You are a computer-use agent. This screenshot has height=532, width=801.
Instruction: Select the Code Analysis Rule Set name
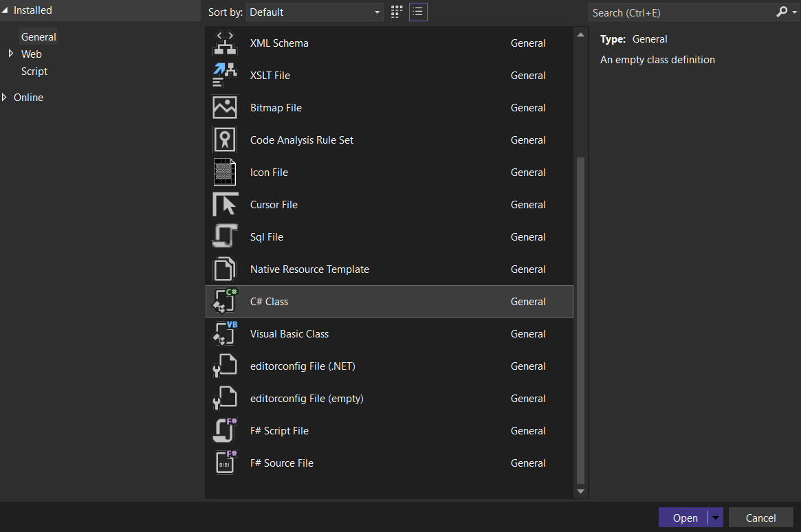(301, 140)
